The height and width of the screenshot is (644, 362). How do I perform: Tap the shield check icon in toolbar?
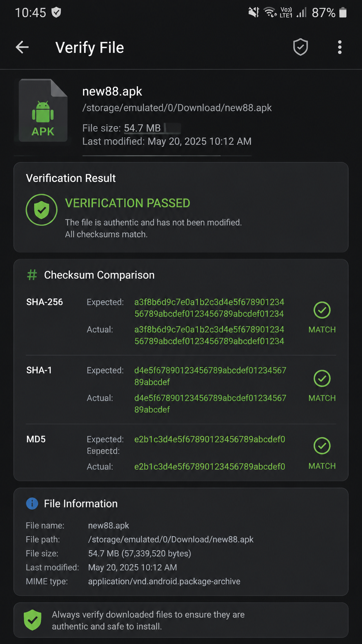[x=300, y=47]
